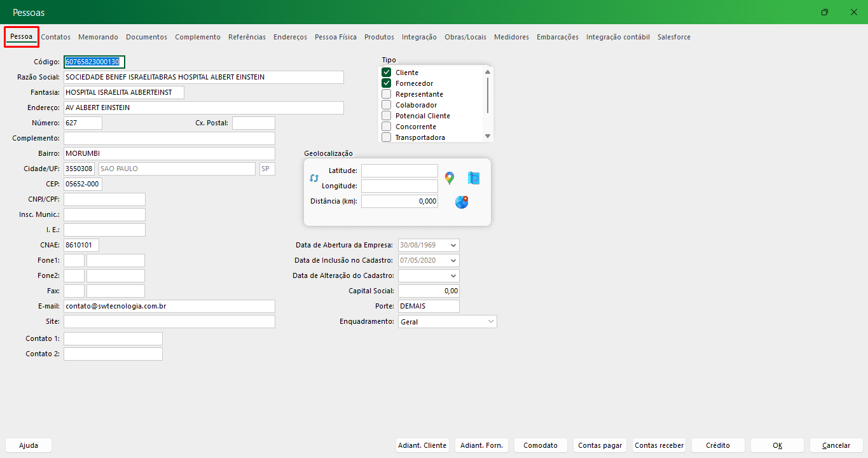The height and width of the screenshot is (458, 868).
Task: Uncheck the Fornecedor checkbox
Action: coord(386,83)
